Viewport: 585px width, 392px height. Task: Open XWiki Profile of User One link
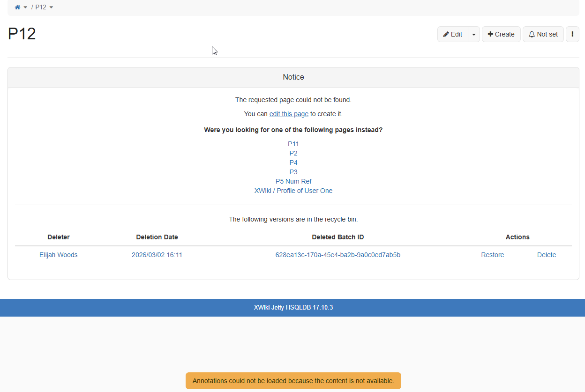(x=293, y=191)
